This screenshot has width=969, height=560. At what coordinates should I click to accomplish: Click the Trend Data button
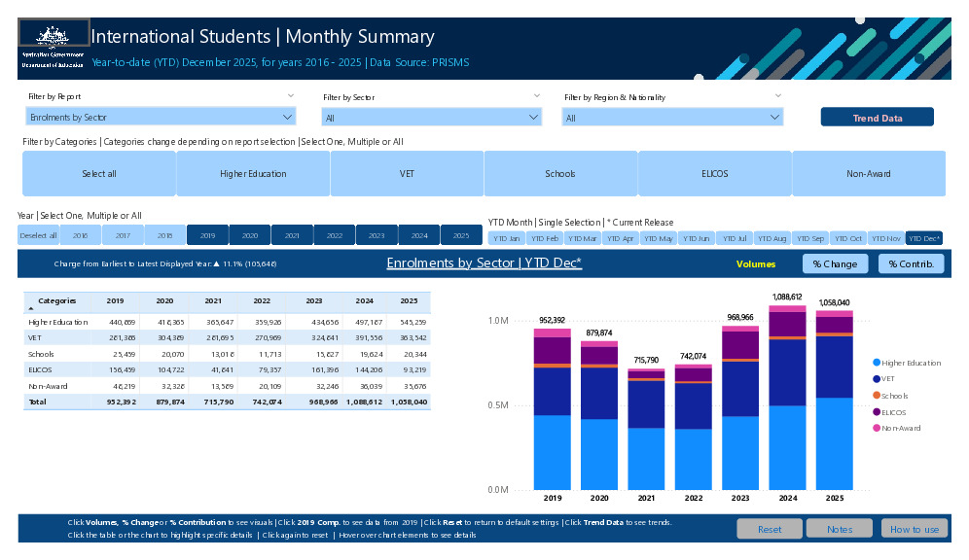tap(879, 116)
